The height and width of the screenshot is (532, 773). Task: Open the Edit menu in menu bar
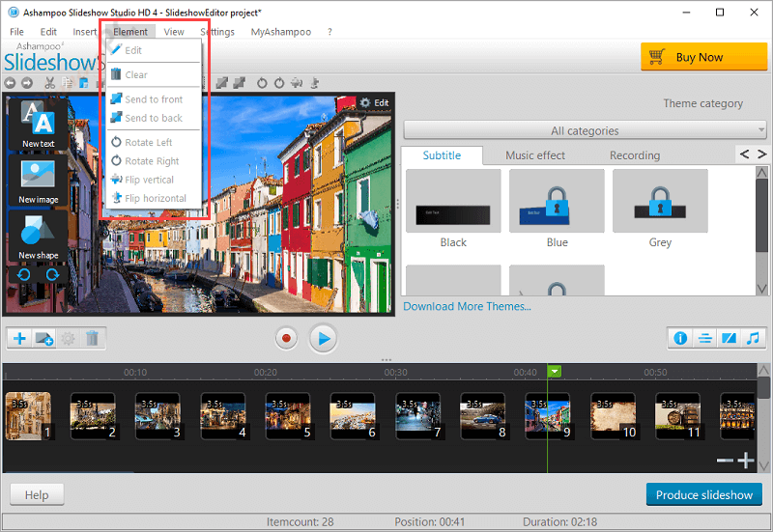[x=48, y=32]
